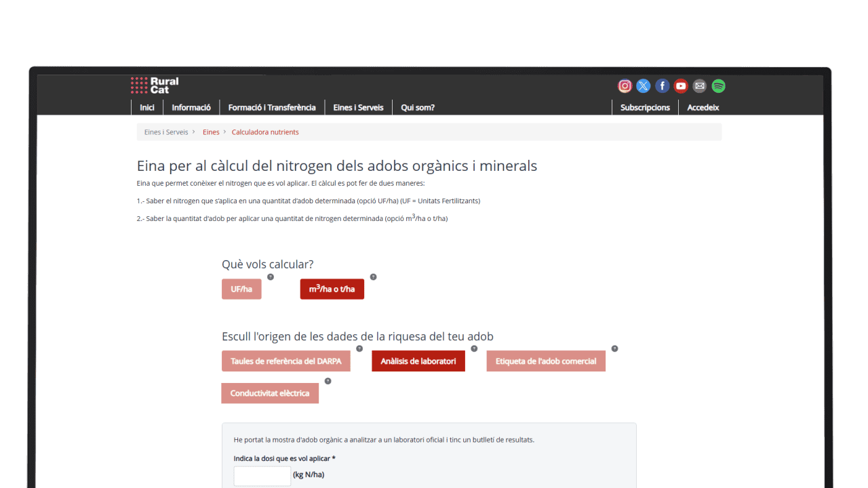
Task: Click the Accedeix login link
Action: [x=703, y=108]
